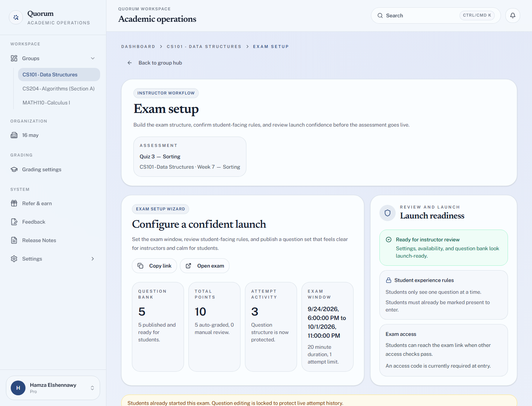This screenshot has width=532, height=406.
Task: Click the Exam access card
Action: (x=444, y=350)
